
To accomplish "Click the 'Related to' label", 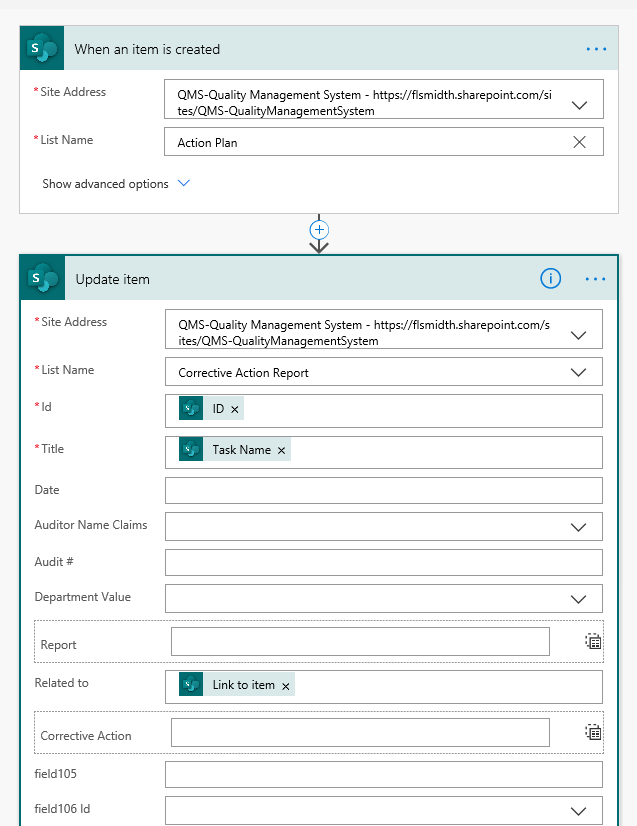I will click(62, 683).
